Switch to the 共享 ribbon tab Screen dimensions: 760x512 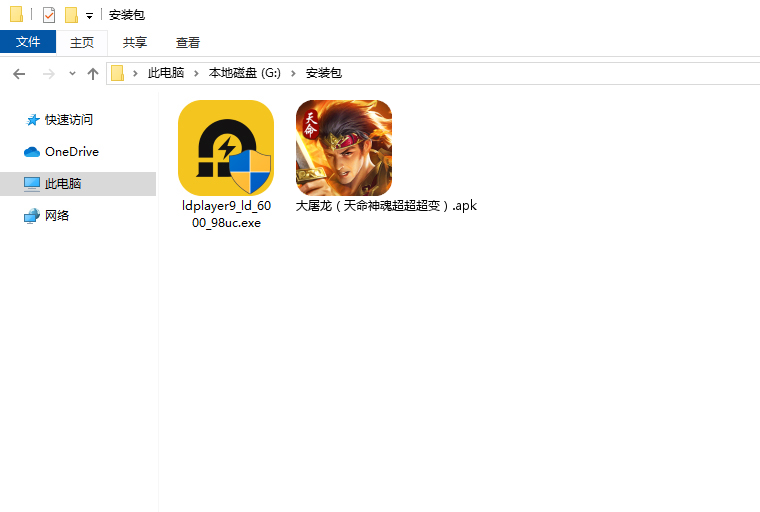pos(135,42)
